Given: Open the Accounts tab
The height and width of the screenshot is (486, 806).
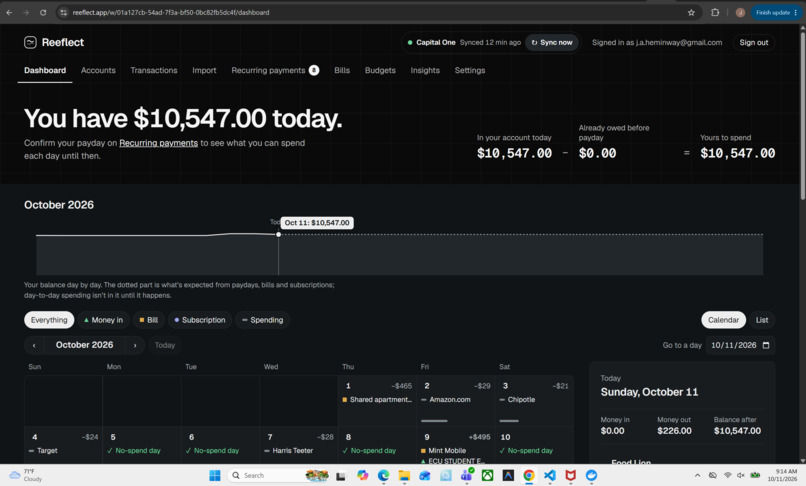Looking at the screenshot, I should [98, 70].
